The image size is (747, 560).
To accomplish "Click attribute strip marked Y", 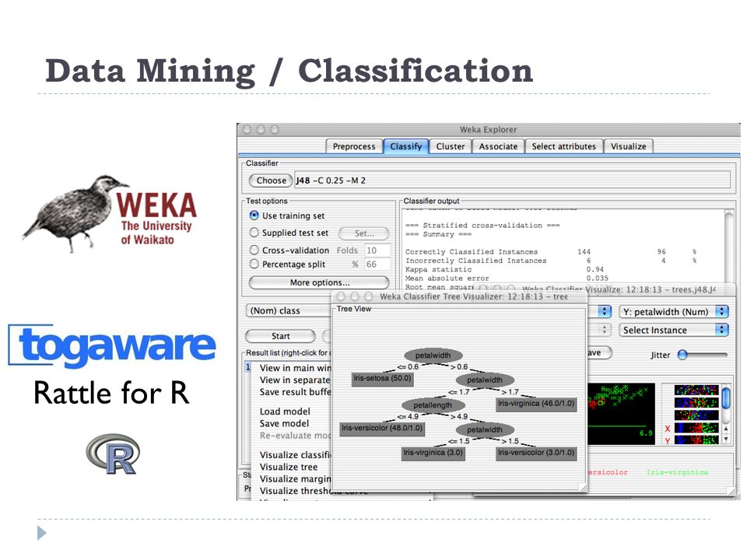I will point(696,440).
